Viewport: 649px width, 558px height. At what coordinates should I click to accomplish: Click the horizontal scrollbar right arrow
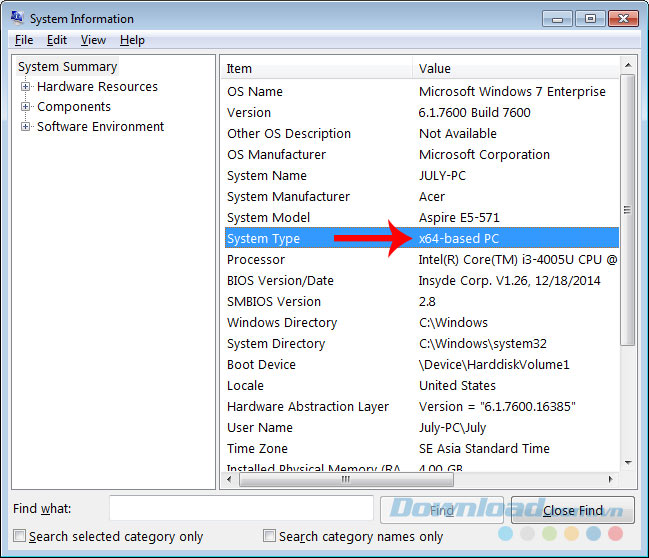[610, 480]
